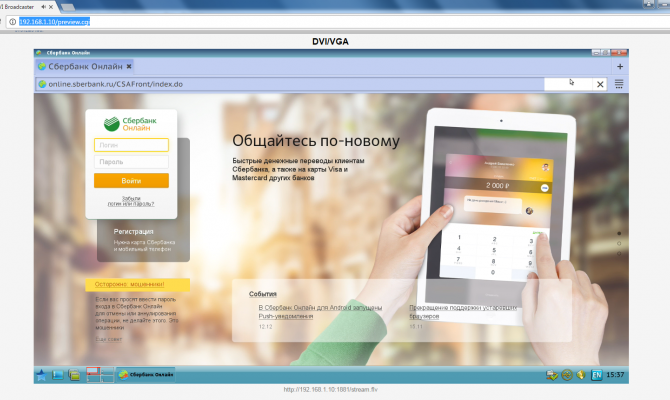The width and height of the screenshot is (670, 400).
Task: Click the virtual desktop pager in taskbar
Action: 100,375
